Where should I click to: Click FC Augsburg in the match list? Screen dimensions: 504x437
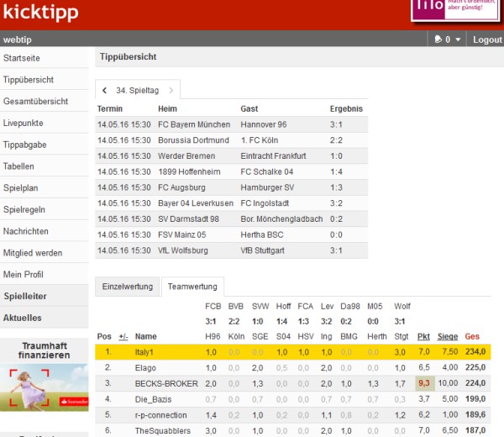(x=181, y=187)
